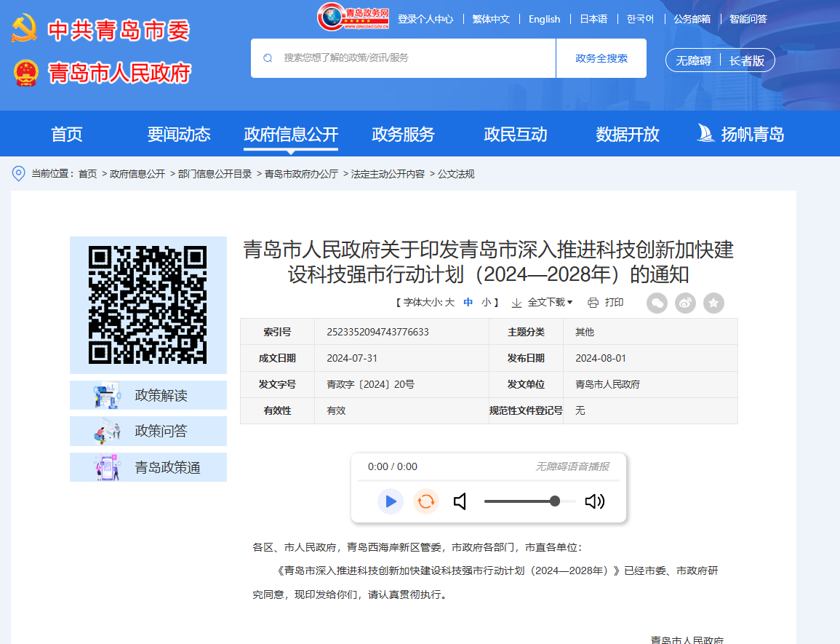This screenshot has height=644, width=840.
Task: Share the article via the WeChat icon
Action: point(657,303)
